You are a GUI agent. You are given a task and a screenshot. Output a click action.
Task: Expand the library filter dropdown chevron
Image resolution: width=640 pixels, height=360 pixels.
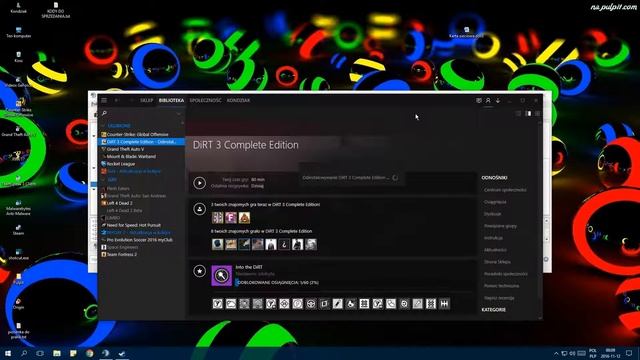[179, 113]
